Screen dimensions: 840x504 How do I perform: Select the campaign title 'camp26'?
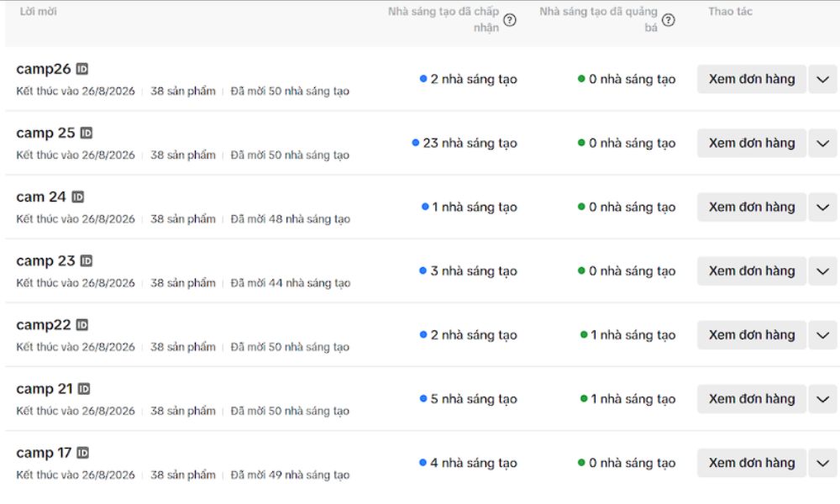tap(44, 69)
